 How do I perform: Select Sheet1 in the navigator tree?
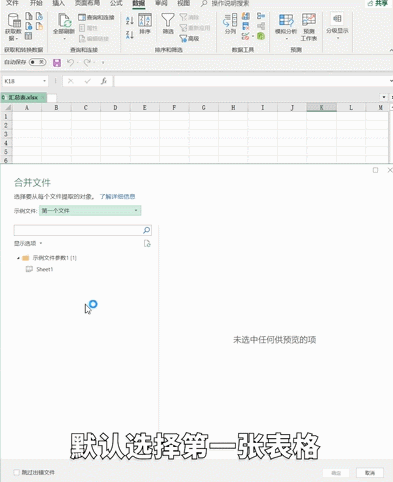pos(45,269)
